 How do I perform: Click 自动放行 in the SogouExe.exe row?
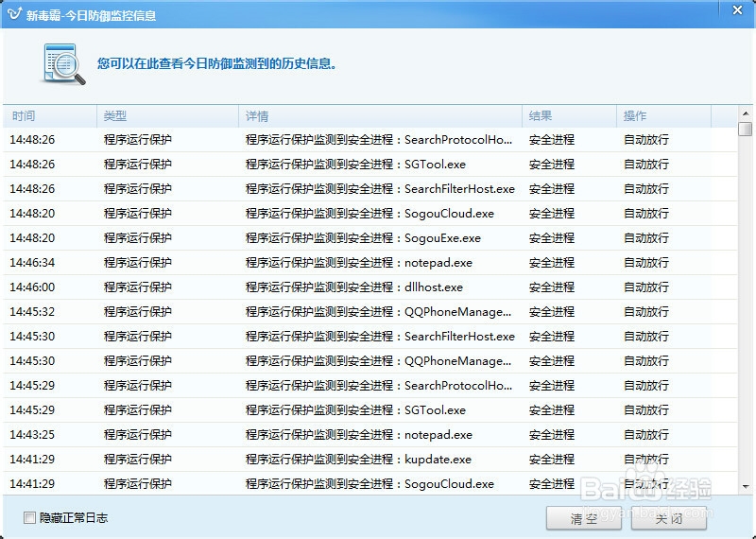point(646,238)
